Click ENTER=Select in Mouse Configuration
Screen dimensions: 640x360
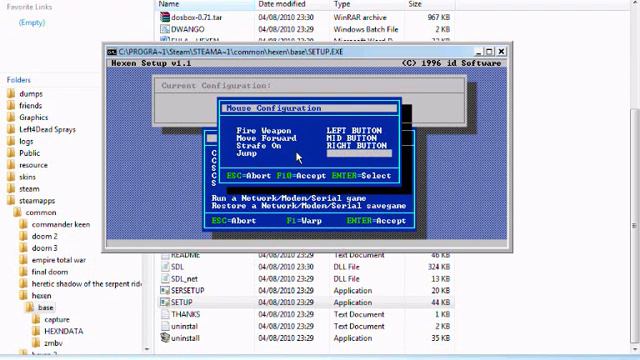[361, 176]
